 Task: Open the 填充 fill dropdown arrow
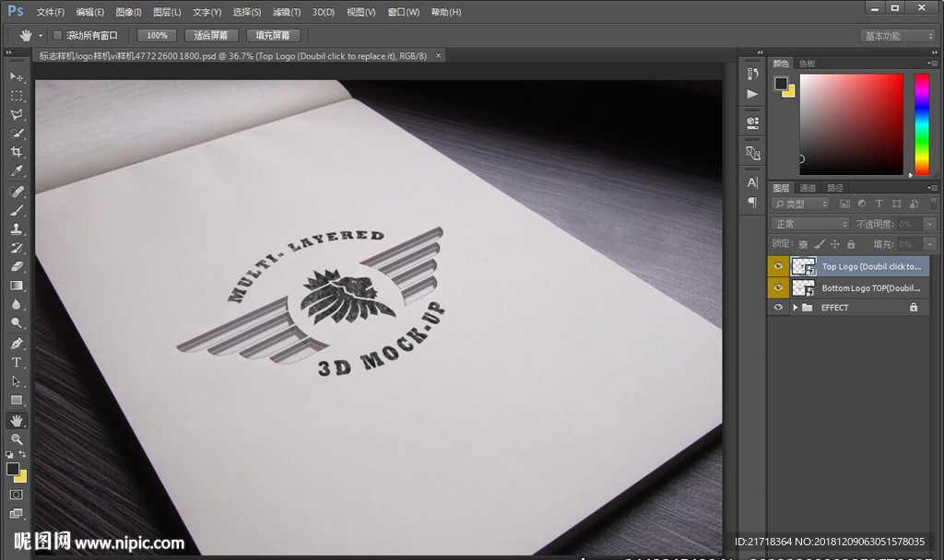click(930, 244)
